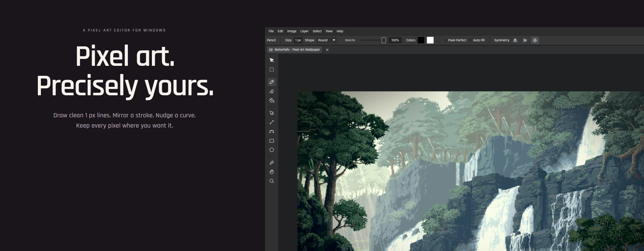This screenshot has width=644, height=251.
Task: Click the opacity value field showing 100%
Action: point(395,40)
